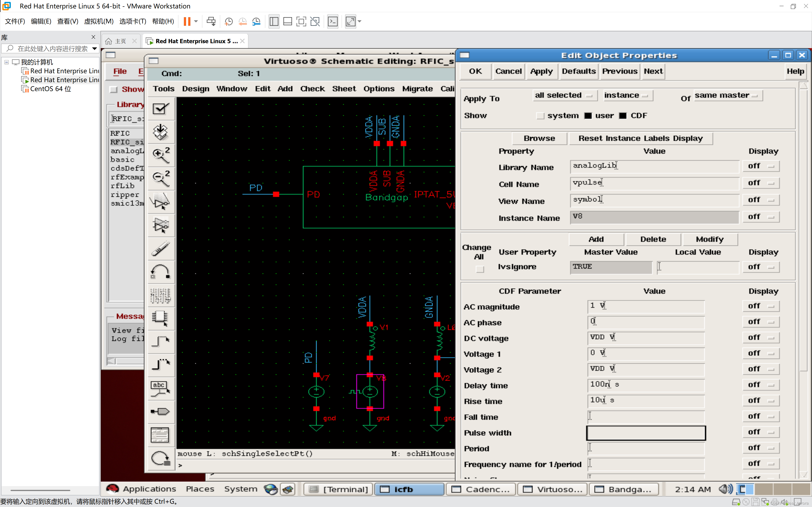Select the Zoom In by 2 tool
Image resolution: width=812 pixels, height=507 pixels.
161,155
